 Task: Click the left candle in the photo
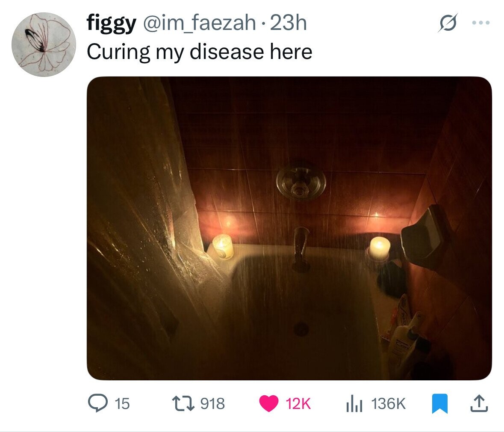click(x=223, y=247)
